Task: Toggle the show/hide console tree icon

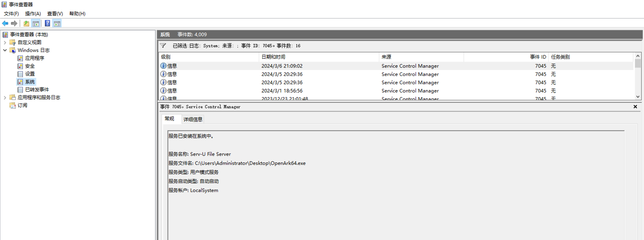Action: pyautogui.click(x=36, y=23)
